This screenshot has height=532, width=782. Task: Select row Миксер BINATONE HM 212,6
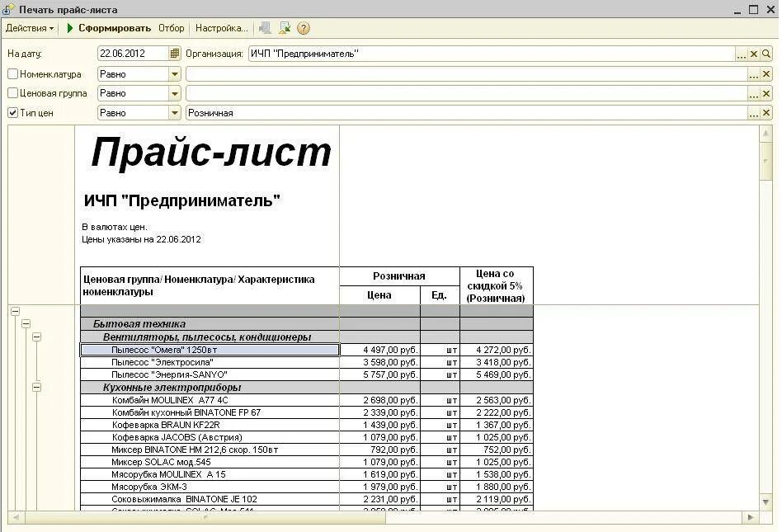pos(210,450)
